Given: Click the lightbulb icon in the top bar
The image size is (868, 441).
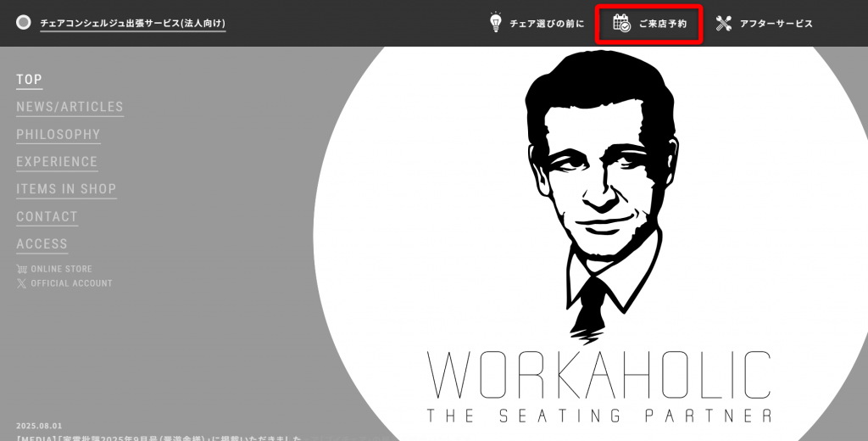Looking at the screenshot, I should pyautogui.click(x=496, y=23).
